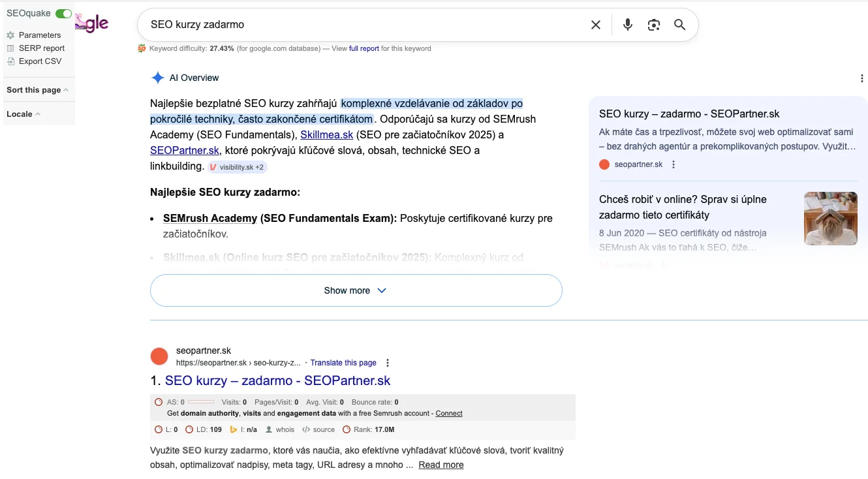Open the book-on-head article thumbnail

[830, 219]
